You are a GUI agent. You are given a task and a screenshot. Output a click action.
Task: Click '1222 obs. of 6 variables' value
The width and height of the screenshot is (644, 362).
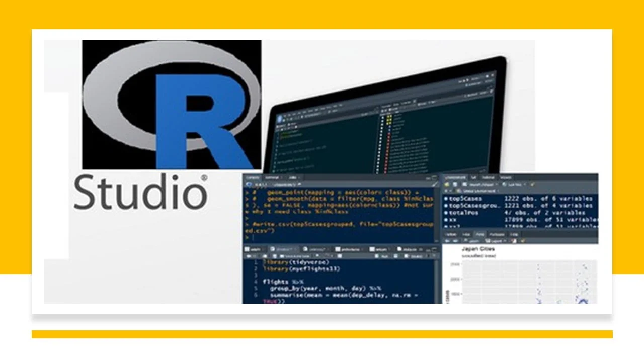[x=548, y=199]
